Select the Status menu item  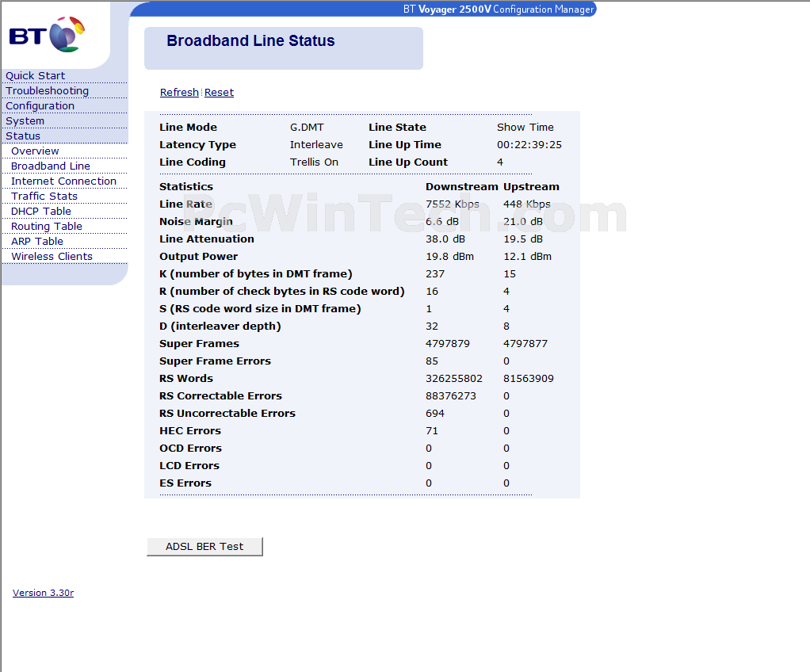tap(23, 136)
